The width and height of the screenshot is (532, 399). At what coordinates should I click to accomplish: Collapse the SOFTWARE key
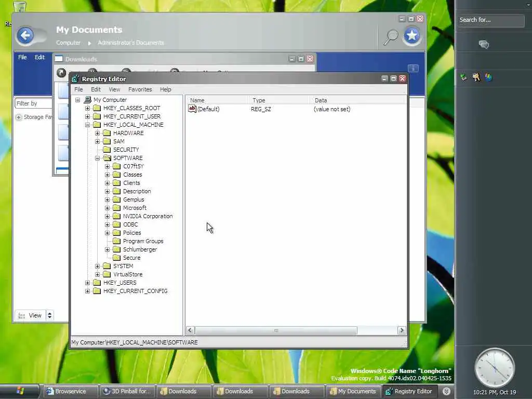97,158
